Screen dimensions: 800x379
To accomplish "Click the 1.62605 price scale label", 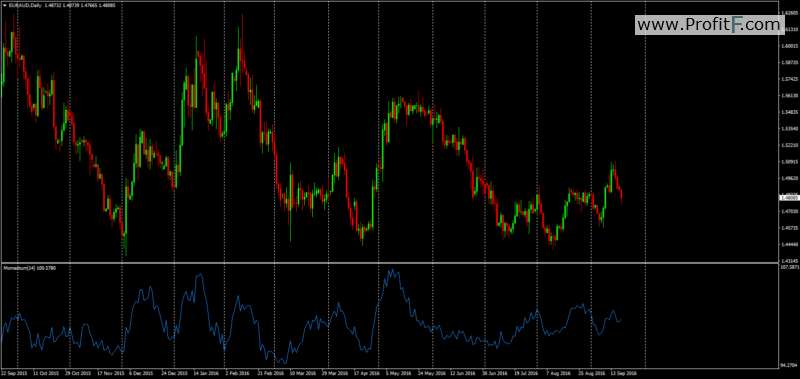I will (x=790, y=13).
